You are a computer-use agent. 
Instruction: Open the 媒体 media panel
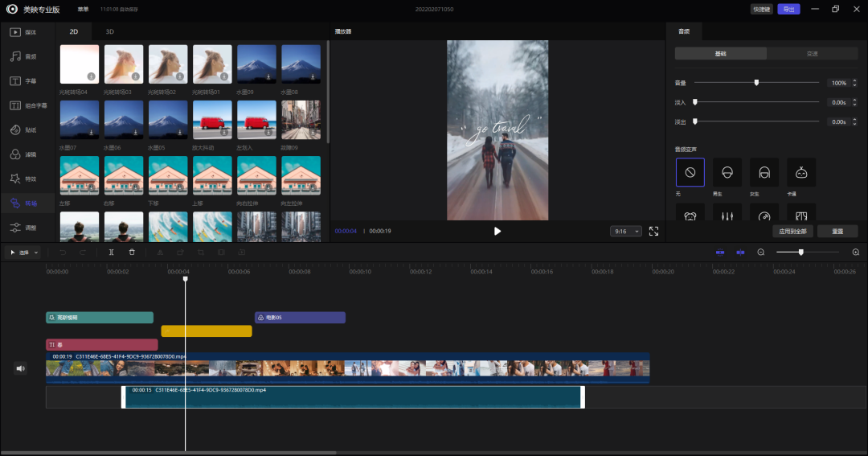pyautogui.click(x=23, y=32)
